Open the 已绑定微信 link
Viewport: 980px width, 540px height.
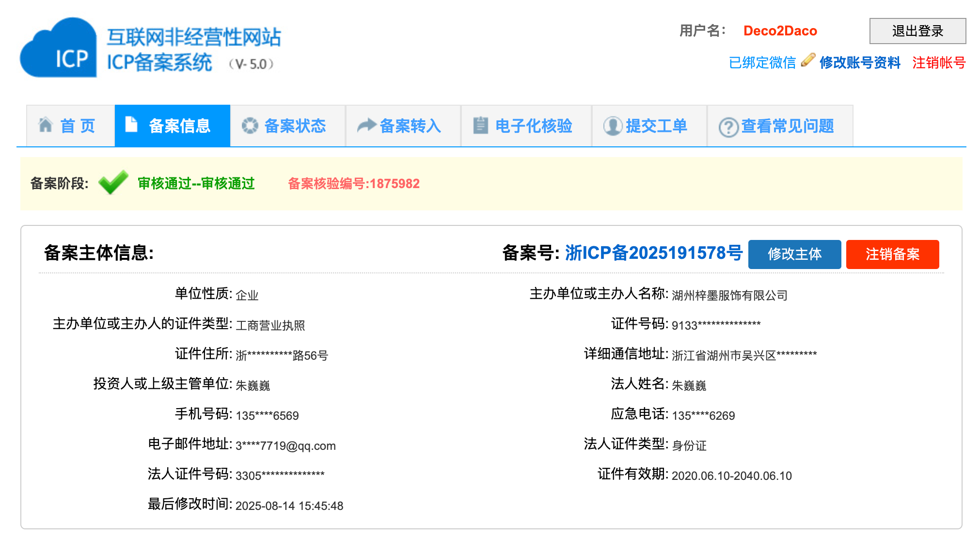pos(762,63)
